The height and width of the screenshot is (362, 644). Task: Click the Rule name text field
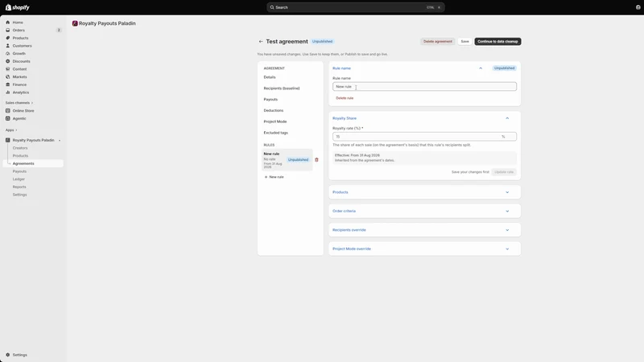[424, 87]
